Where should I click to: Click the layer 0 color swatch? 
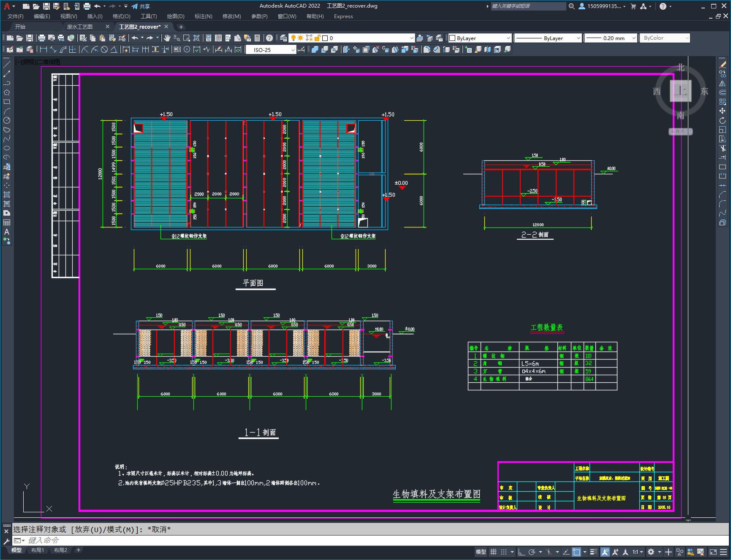[x=325, y=38]
